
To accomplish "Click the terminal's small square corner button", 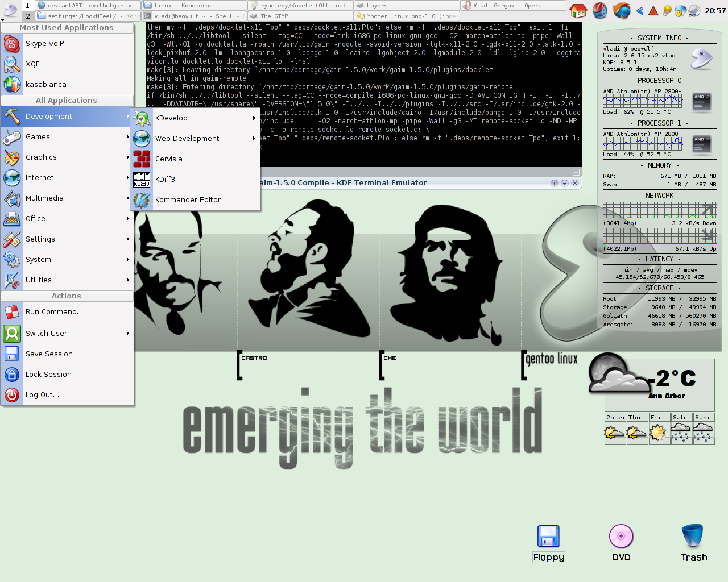I will [x=576, y=172].
